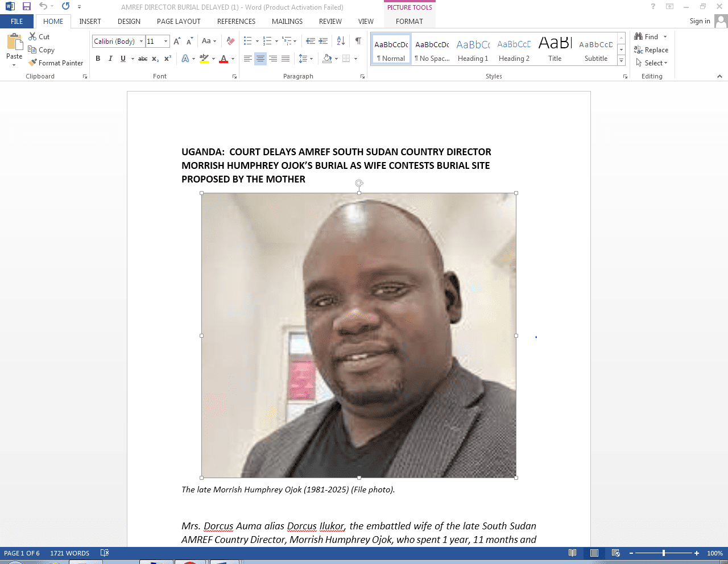Toggle Italic formatting

coord(110,59)
